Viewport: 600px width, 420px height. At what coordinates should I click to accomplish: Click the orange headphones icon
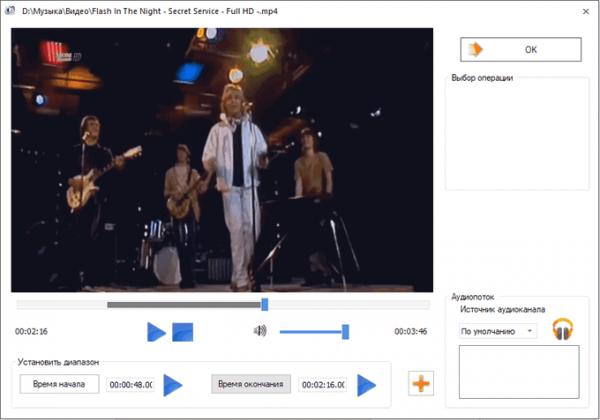pos(562,329)
